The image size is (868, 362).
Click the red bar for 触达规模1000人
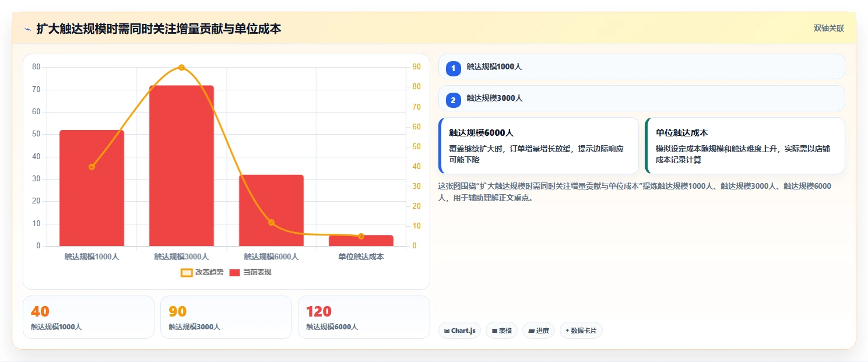pos(92,188)
